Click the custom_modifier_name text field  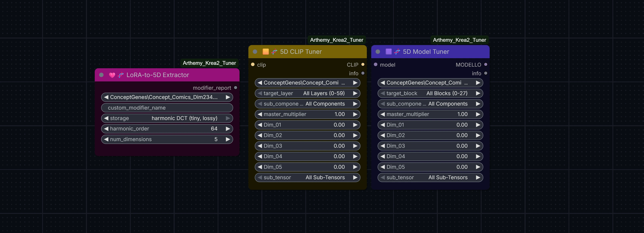167,108
